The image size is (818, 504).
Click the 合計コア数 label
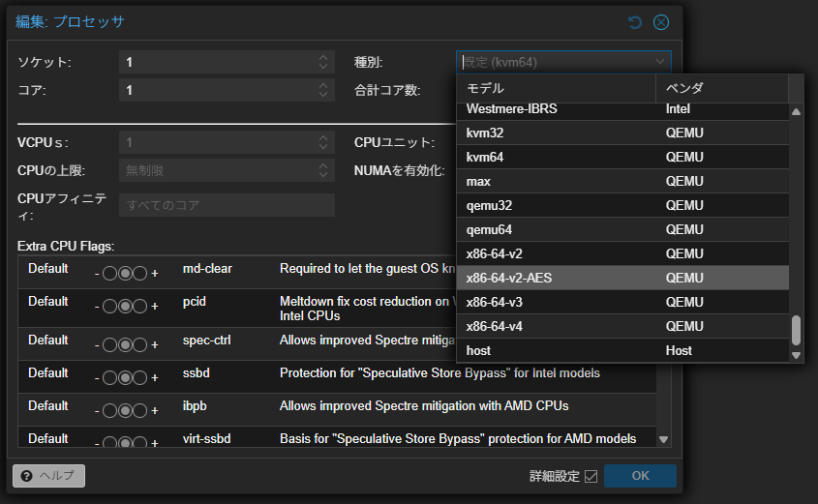click(x=387, y=90)
